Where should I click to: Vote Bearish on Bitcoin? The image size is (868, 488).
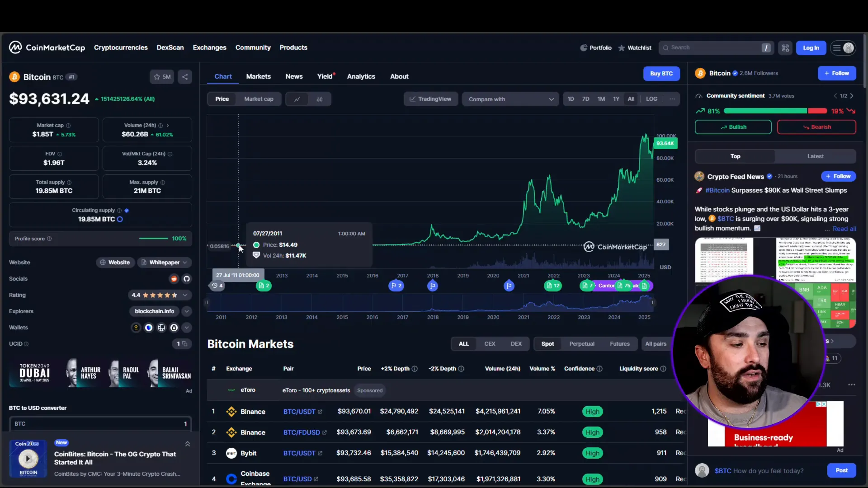(x=816, y=127)
